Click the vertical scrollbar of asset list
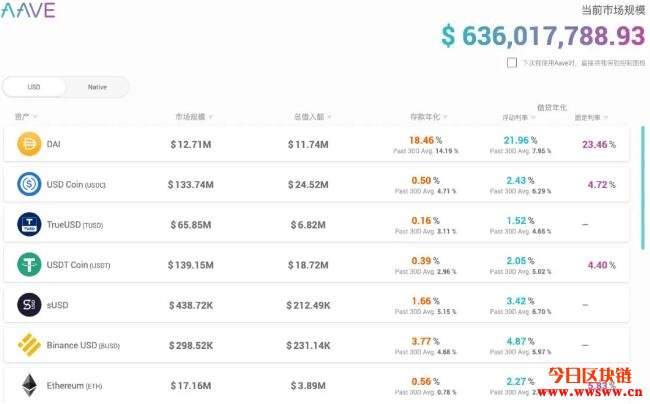The width and height of the screenshot is (650, 404). pyautogui.click(x=643, y=187)
